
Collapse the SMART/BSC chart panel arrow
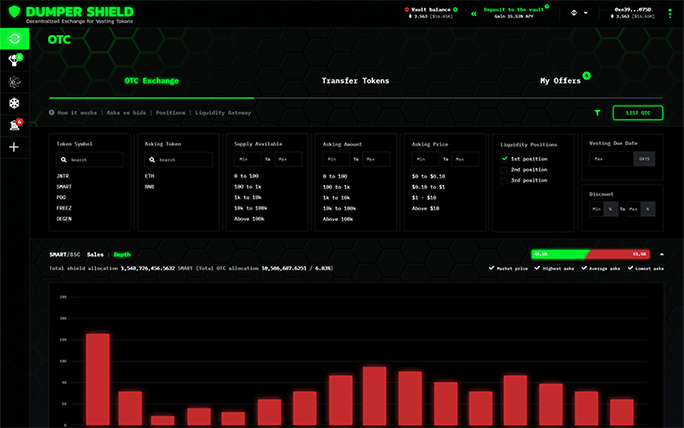point(662,254)
